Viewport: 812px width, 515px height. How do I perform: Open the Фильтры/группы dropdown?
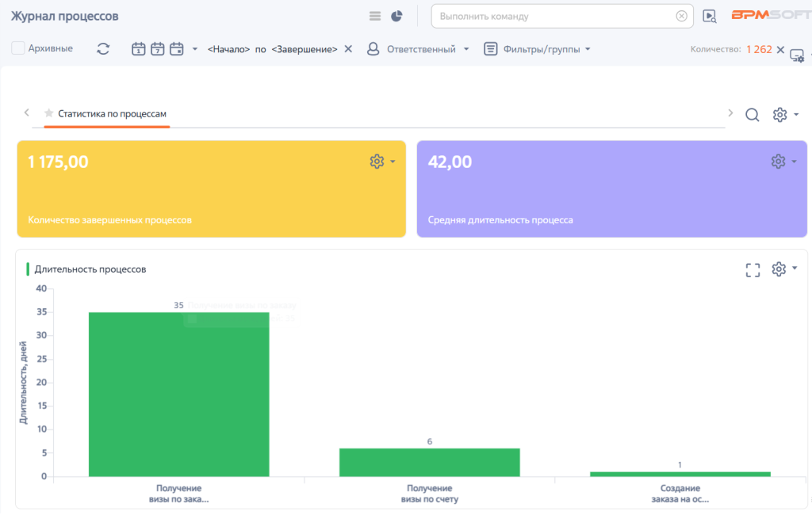pyautogui.click(x=537, y=49)
